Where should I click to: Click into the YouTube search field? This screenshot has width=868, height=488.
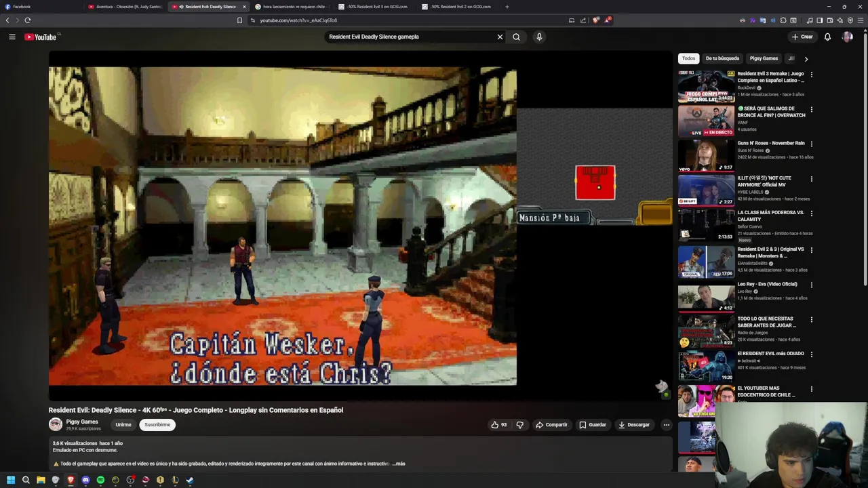[x=410, y=37]
